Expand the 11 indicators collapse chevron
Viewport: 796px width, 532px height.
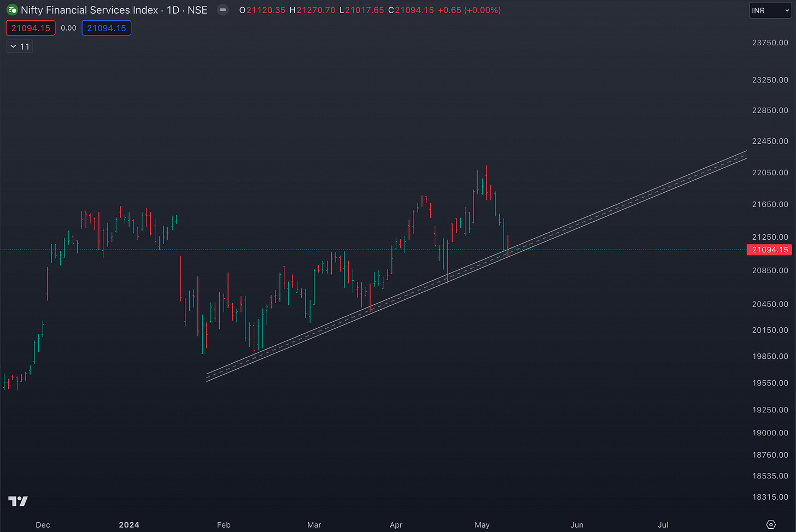20,46
